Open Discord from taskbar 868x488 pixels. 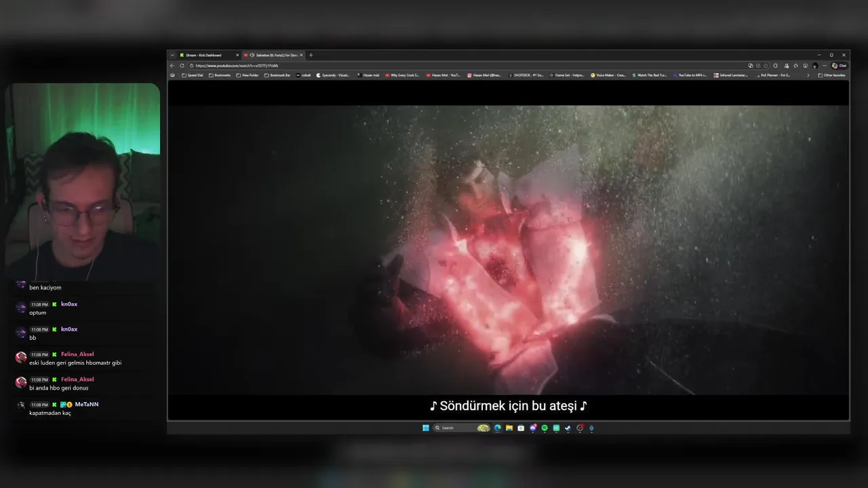pyautogui.click(x=533, y=428)
